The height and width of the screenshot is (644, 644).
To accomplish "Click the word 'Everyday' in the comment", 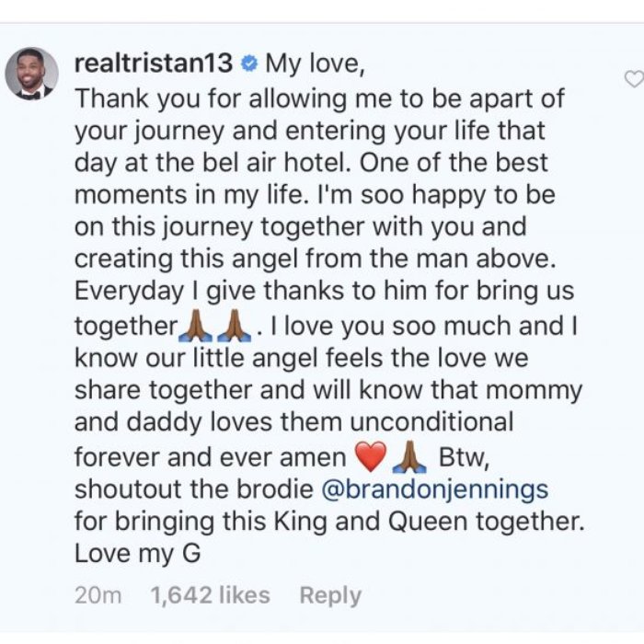I will click(129, 292).
